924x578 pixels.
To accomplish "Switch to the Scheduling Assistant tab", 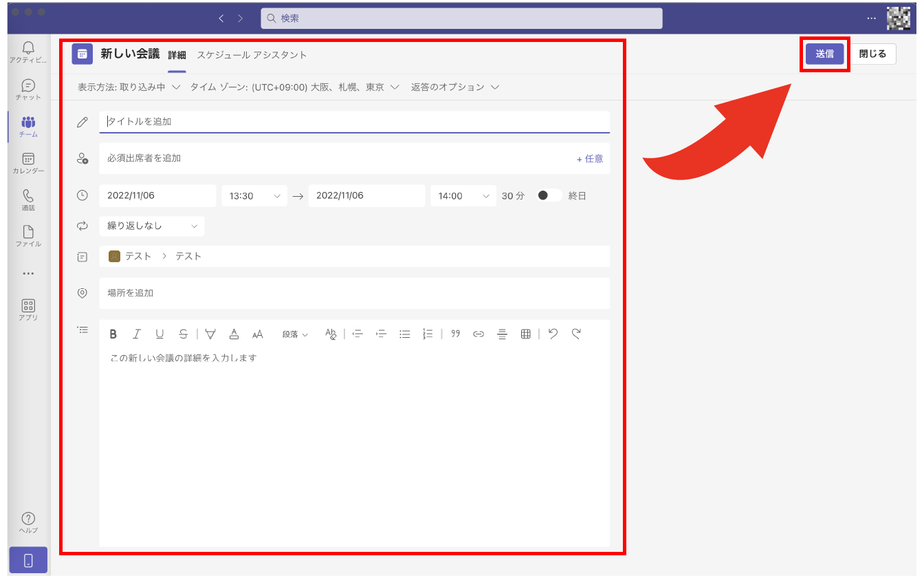I will (252, 55).
